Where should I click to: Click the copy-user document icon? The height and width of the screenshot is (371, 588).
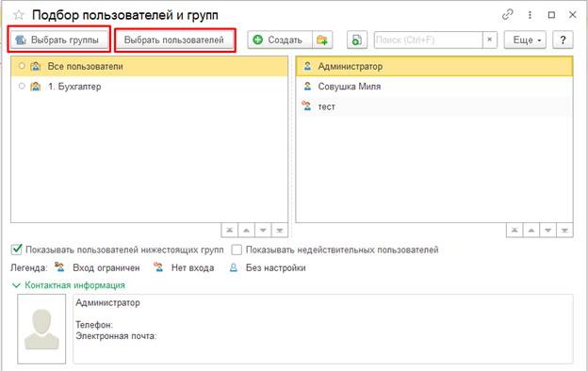point(357,40)
